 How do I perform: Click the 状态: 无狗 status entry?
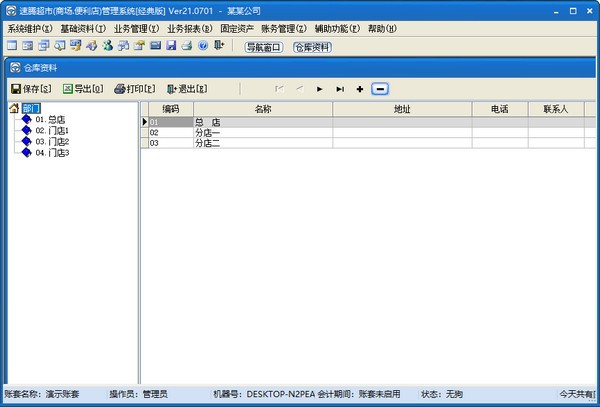click(x=442, y=394)
